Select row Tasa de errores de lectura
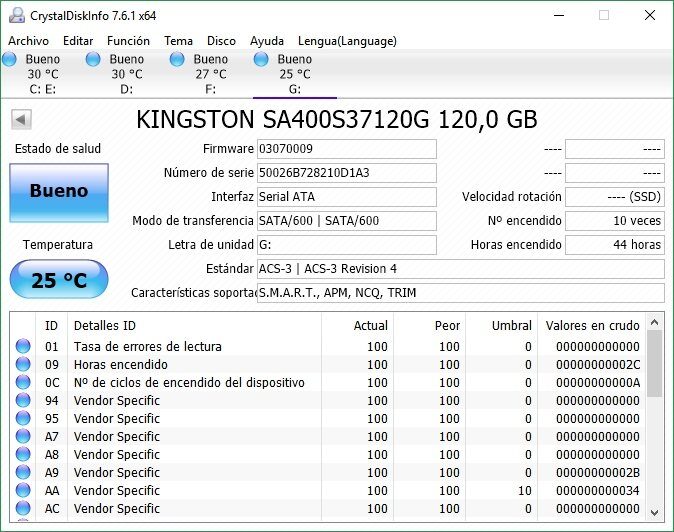 click(x=328, y=346)
